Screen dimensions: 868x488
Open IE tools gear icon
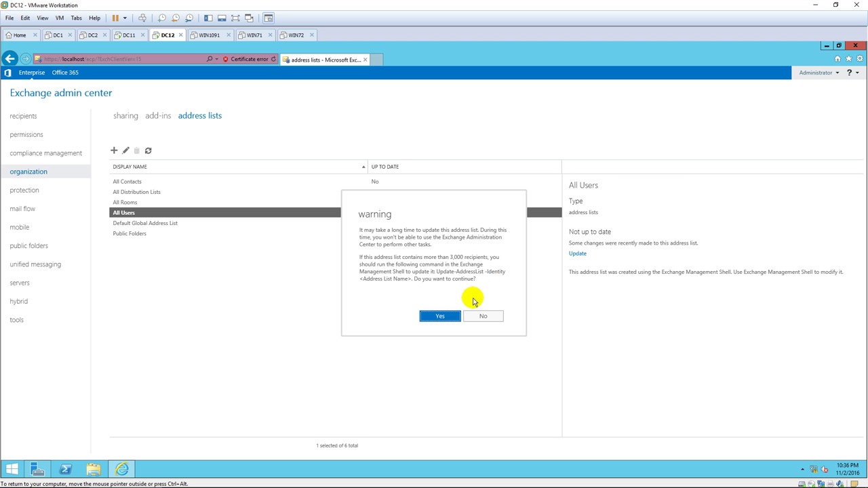[x=860, y=59]
